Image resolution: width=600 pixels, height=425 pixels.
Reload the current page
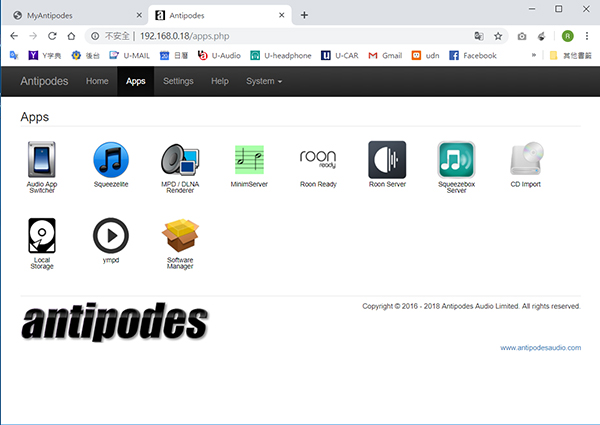(52, 36)
